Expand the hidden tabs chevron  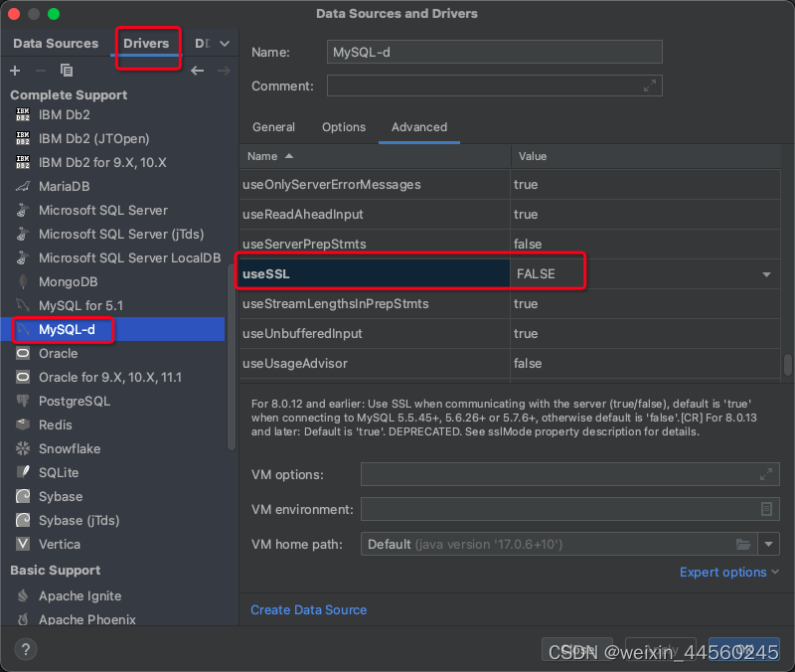click(x=225, y=44)
